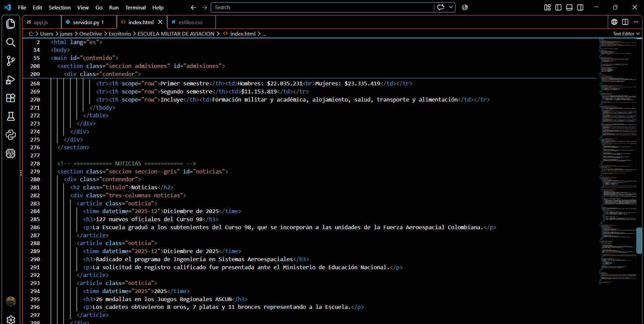Split the editor to the right
Viewport: 644px width, 324px height.
pyautogui.click(x=625, y=22)
